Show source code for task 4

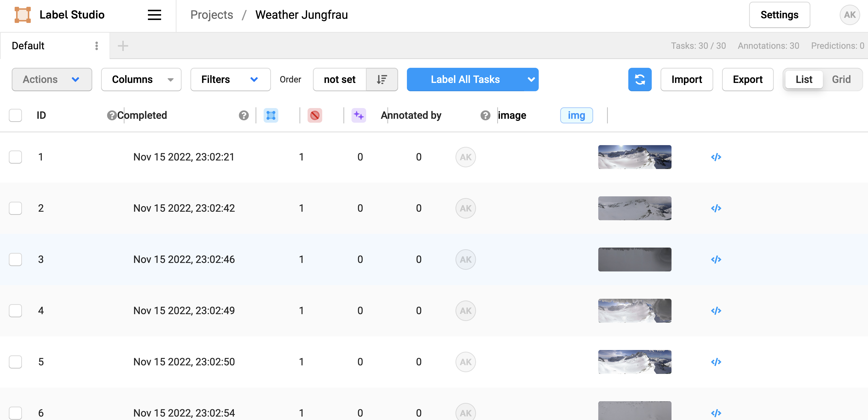(716, 311)
